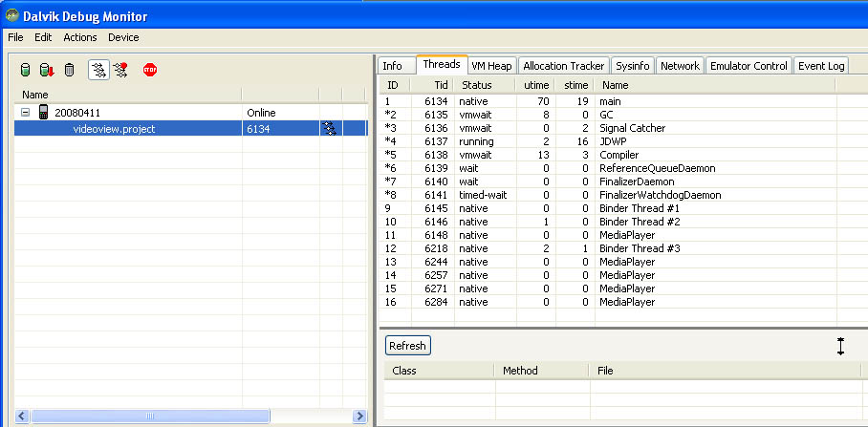Click the Dalvik Debug Monitor title icon
This screenshot has height=427, width=868.
[12, 15]
